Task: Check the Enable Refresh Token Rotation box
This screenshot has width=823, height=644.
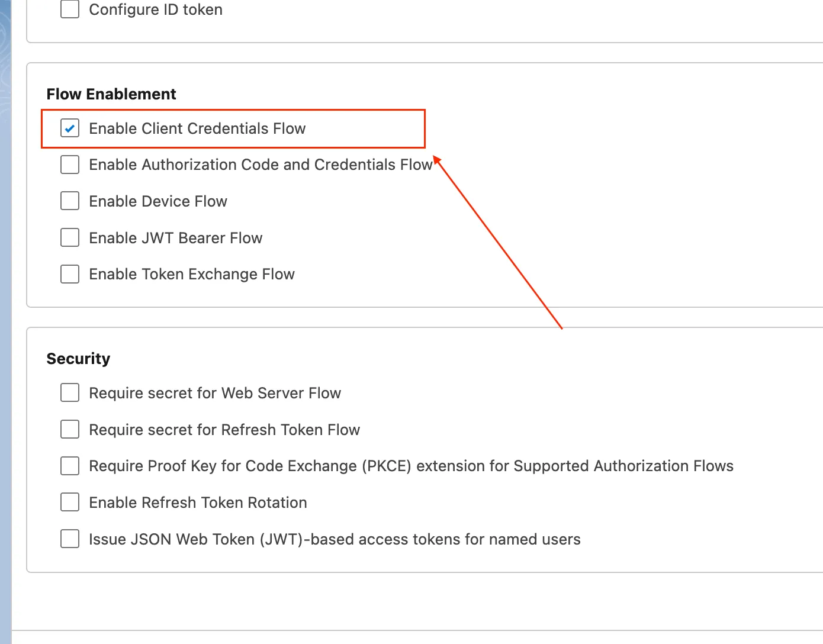Action: [x=70, y=503]
